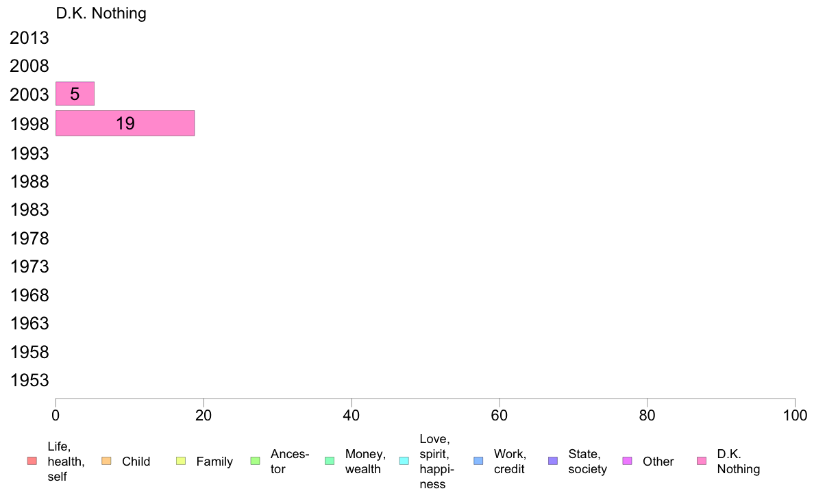The width and height of the screenshot is (814, 504).
Task: Click the cyan Love, spirit, happiness swatch
Action: tap(404, 461)
